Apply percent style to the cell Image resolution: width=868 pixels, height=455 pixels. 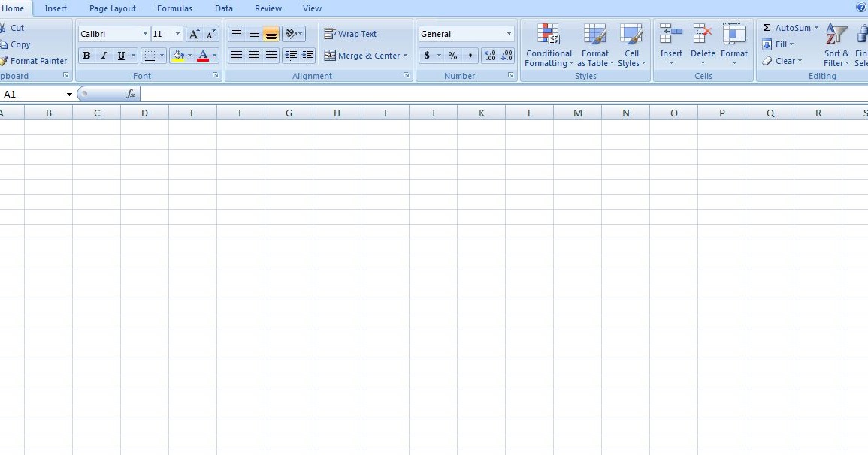click(452, 55)
